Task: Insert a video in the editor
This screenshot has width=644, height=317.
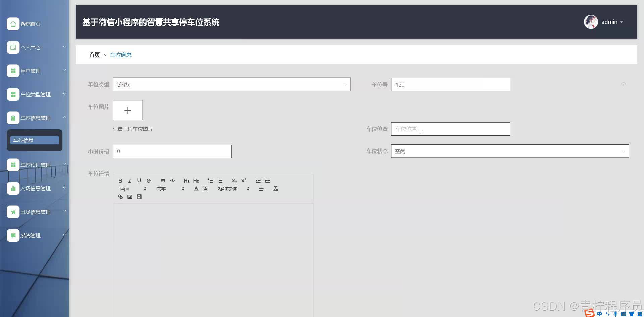Action: pyautogui.click(x=139, y=197)
